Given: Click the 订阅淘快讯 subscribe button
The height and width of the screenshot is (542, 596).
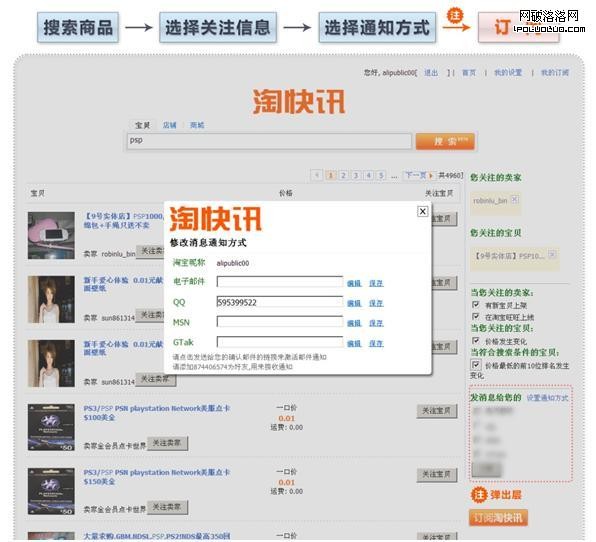Looking at the screenshot, I should (498, 518).
